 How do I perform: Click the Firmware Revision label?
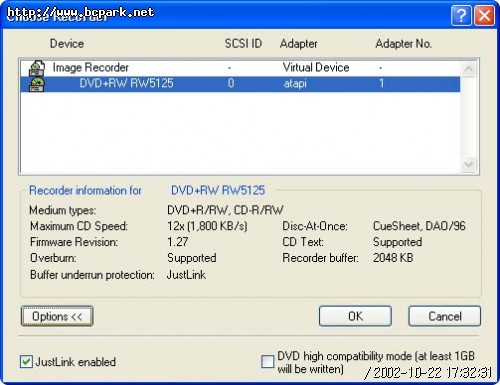click(74, 242)
